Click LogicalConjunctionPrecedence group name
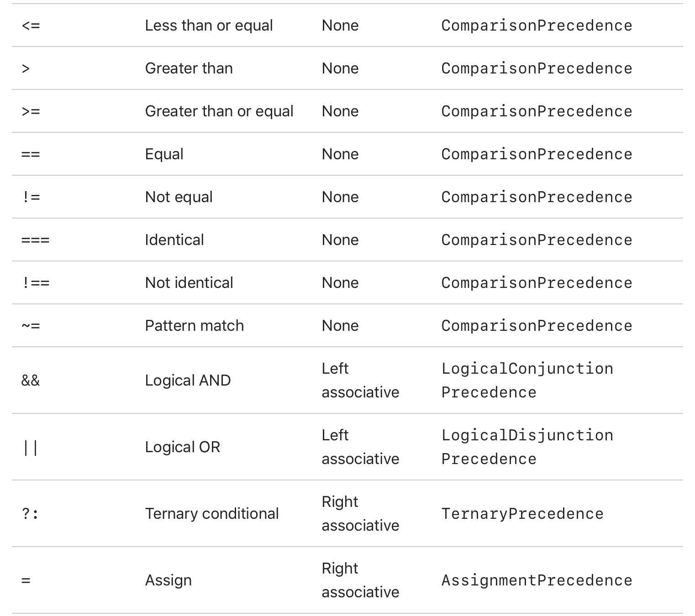Image resolution: width=695 pixels, height=616 pixels. (527, 381)
